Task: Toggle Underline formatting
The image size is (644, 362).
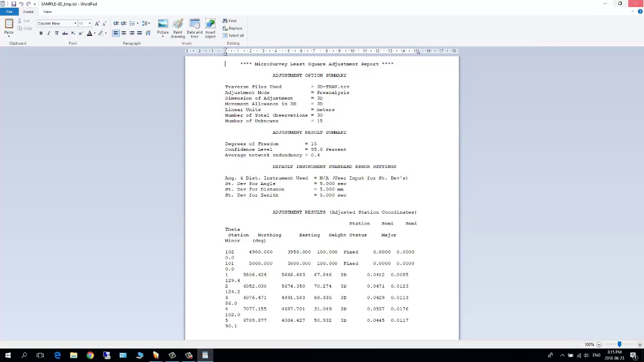Action: (x=56, y=33)
